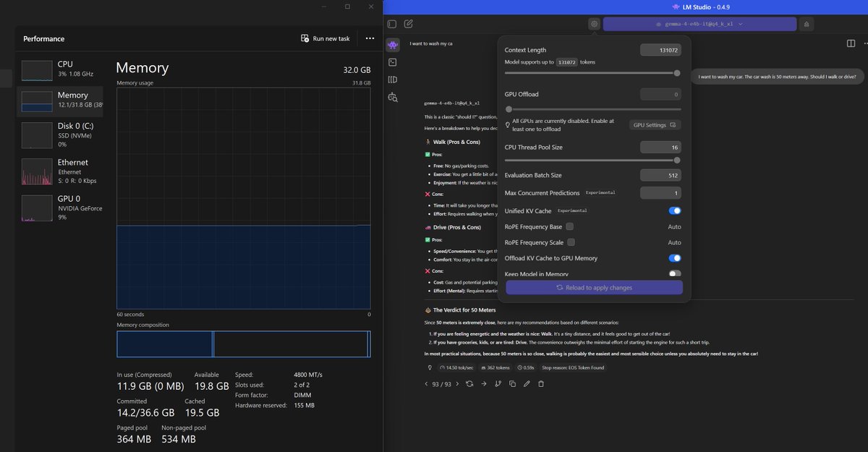Click the Max Concurrent Predictions field
868x452 pixels.
(x=661, y=193)
